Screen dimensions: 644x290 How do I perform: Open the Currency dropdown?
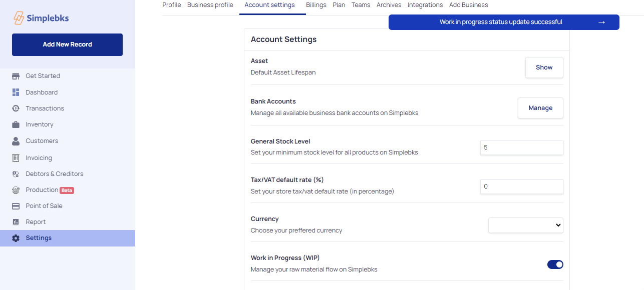(x=526, y=225)
